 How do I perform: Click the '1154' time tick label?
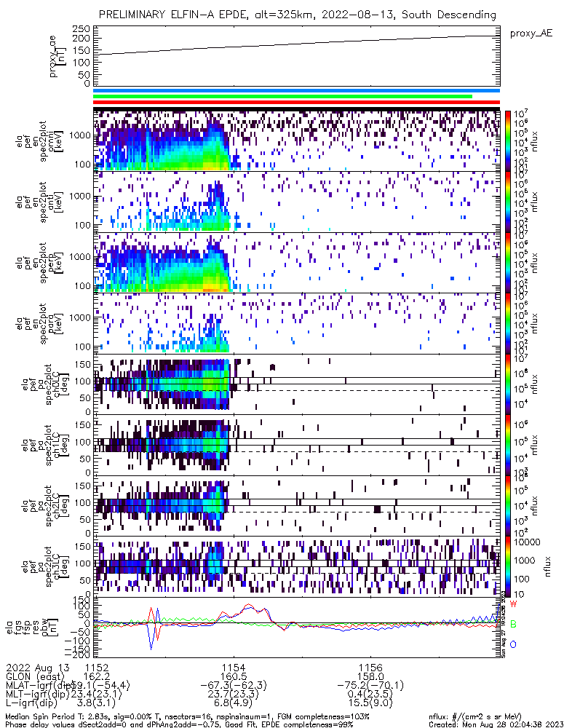coord(233,667)
